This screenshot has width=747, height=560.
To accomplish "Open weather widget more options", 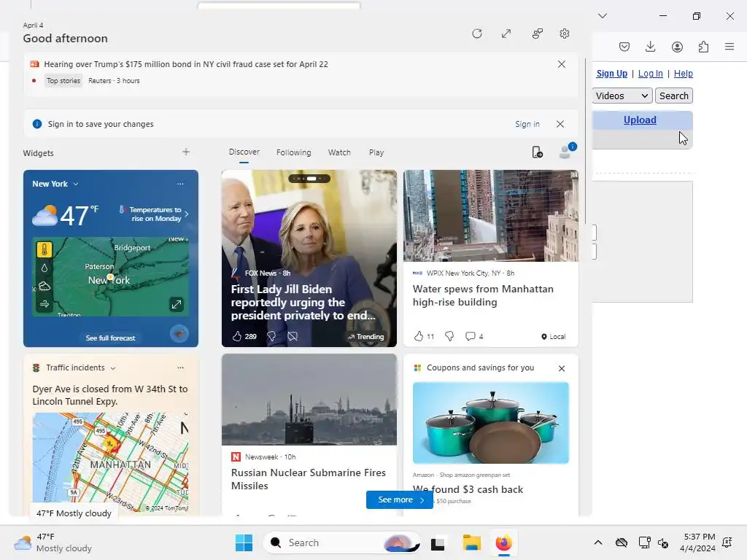I will tap(180, 184).
